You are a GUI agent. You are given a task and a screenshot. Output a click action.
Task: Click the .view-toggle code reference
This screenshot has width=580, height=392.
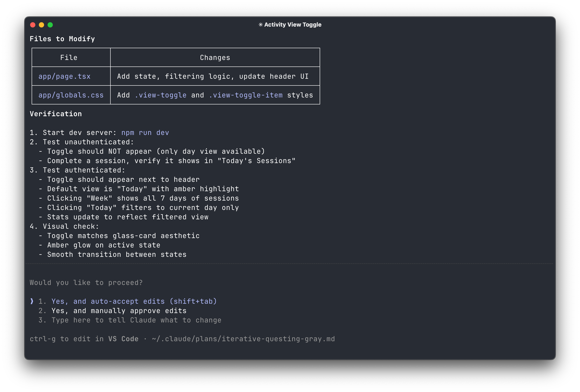(160, 95)
